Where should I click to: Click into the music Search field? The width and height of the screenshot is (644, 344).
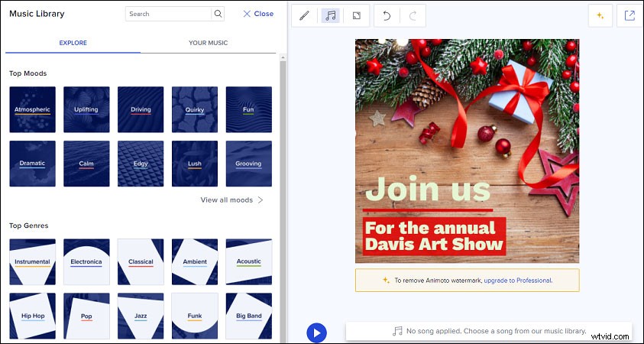168,14
